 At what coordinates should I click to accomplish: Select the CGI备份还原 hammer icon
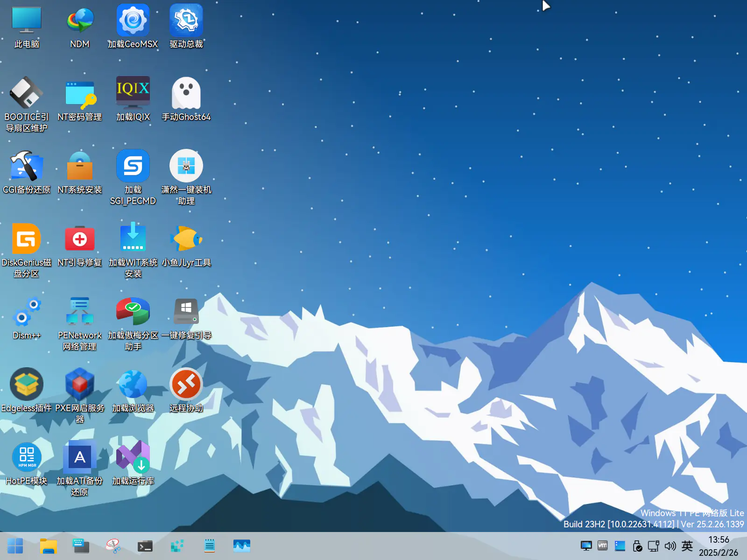click(x=26, y=166)
